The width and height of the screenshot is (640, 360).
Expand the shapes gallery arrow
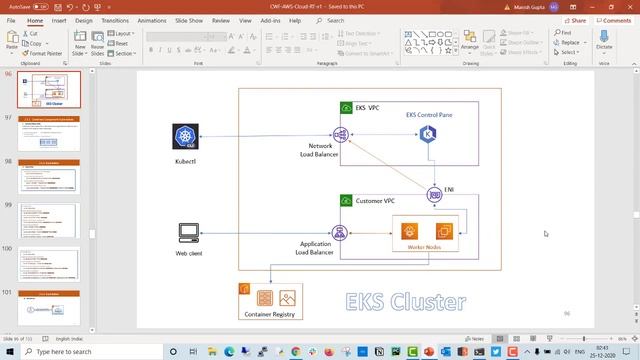[456, 51]
